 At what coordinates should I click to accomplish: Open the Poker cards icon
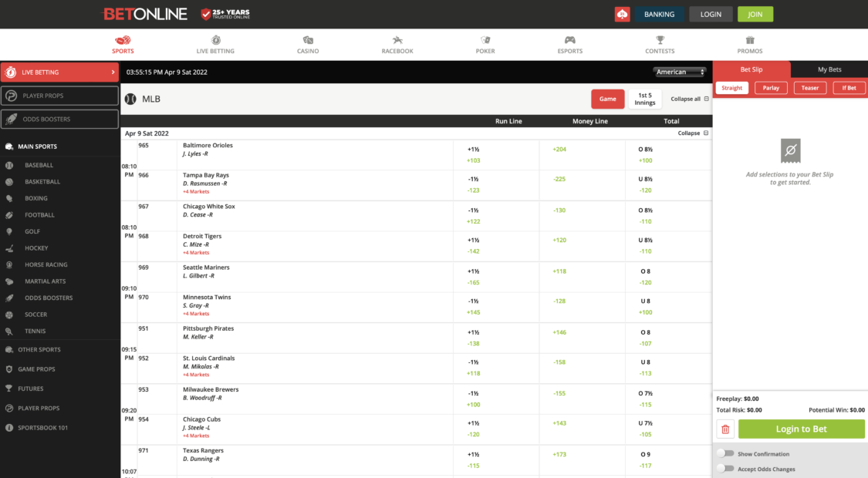pyautogui.click(x=485, y=40)
